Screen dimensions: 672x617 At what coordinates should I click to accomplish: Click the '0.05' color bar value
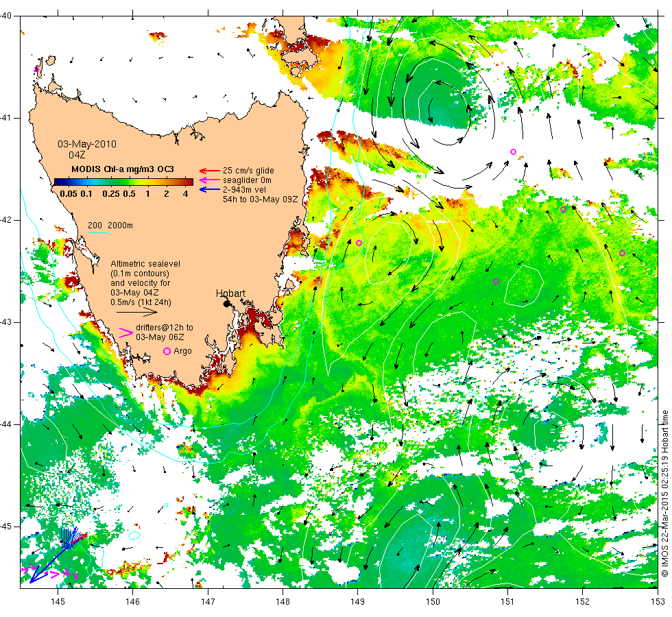[69, 193]
